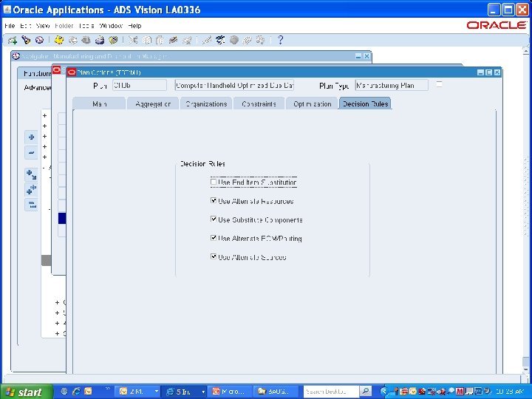Click the Window Help question mark icon
The width and height of the screenshot is (532, 399).
coord(280,41)
